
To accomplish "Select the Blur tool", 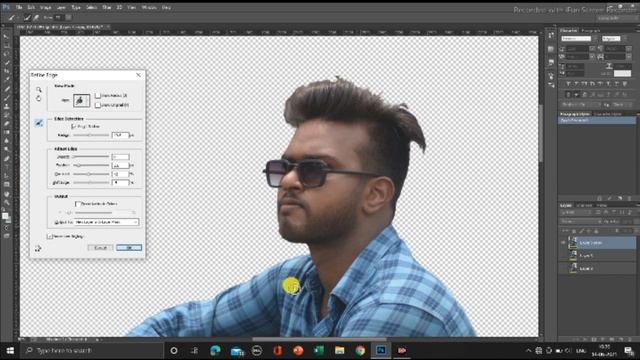I will pos(6,141).
